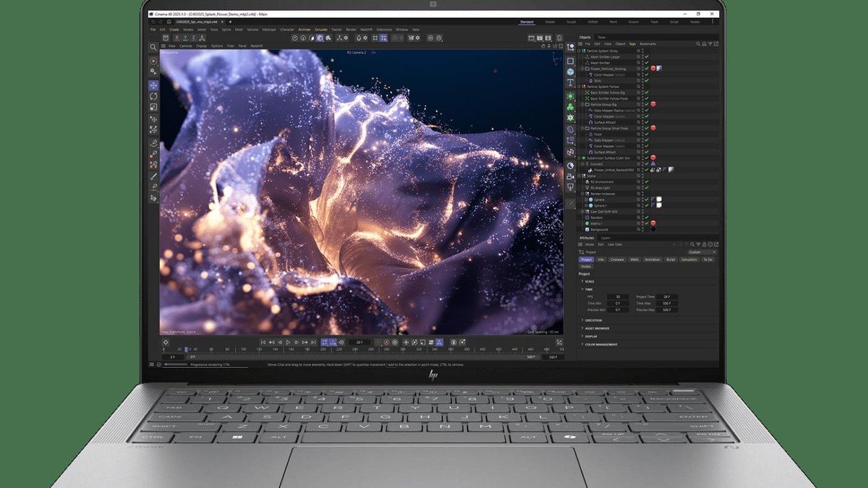868x488 pixels.
Task: Click the light bulb icon in right palette
Action: point(571,187)
